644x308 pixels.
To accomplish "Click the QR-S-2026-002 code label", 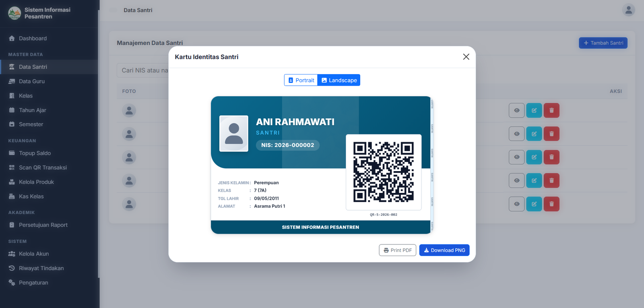I will pyautogui.click(x=384, y=215).
